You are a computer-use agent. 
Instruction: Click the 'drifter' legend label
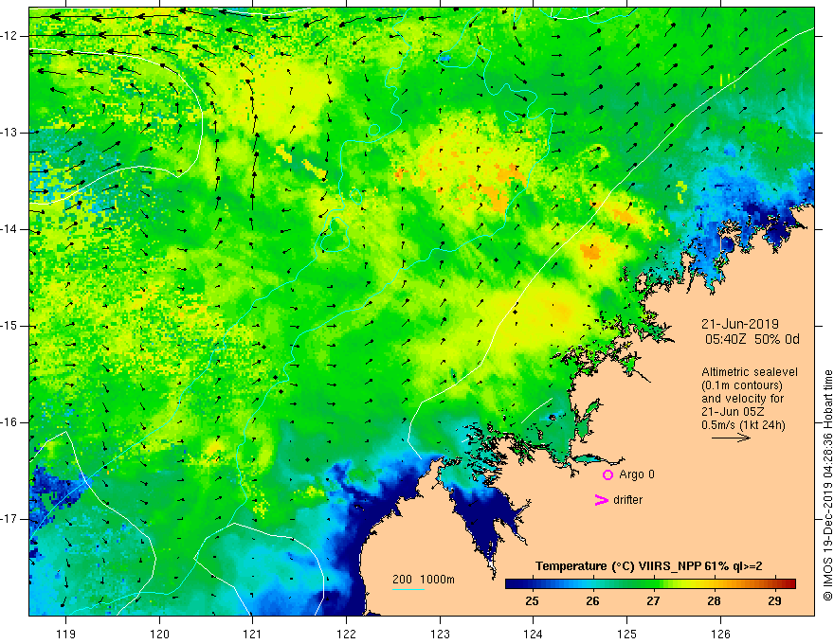[x=627, y=500]
